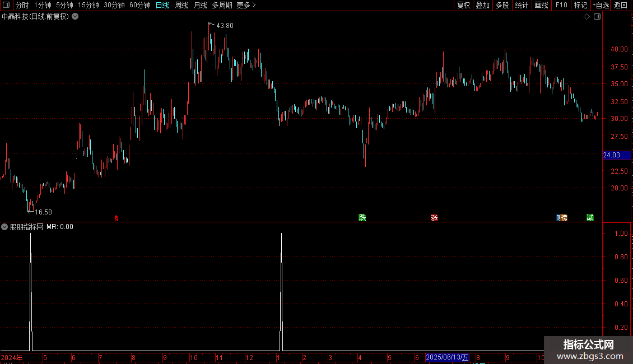Select the 1分钟 period
The width and height of the screenshot is (633, 364).
pos(43,5)
